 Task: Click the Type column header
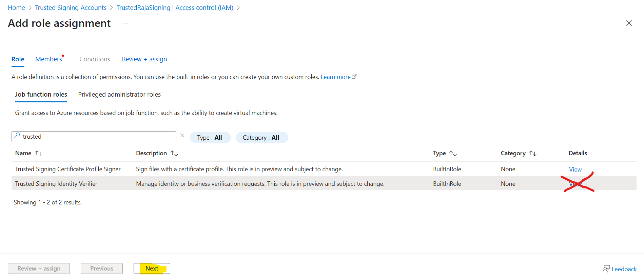tap(439, 153)
